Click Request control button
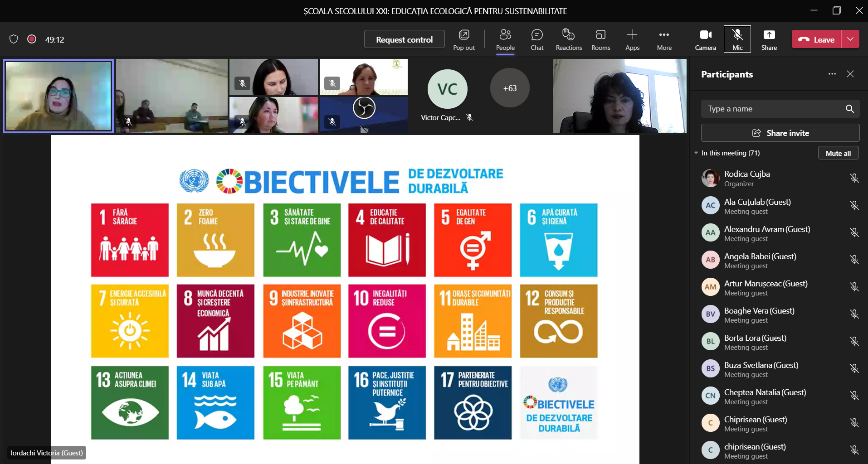 coord(404,39)
